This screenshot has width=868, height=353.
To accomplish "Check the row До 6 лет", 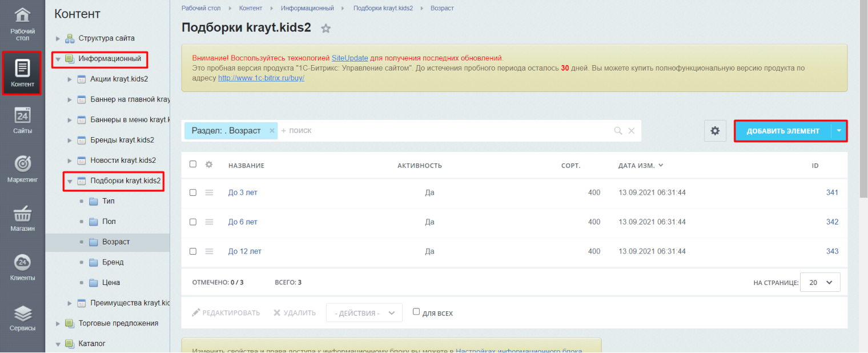I will (193, 222).
